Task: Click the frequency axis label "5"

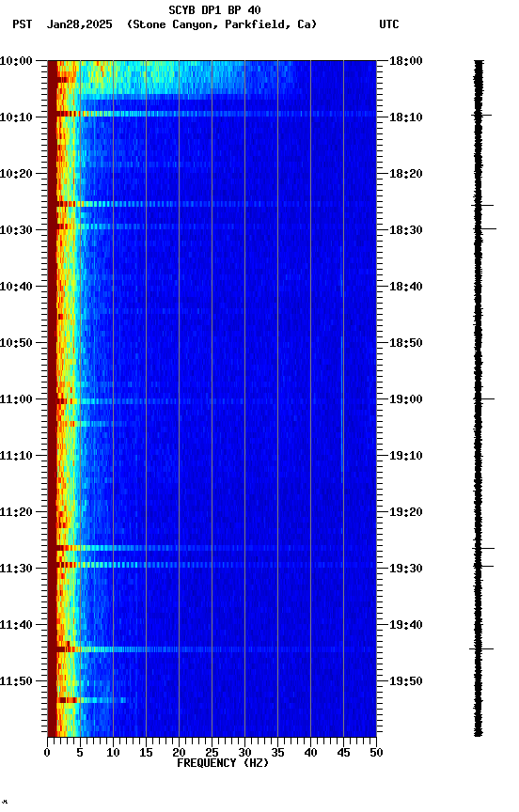Action: [80, 753]
